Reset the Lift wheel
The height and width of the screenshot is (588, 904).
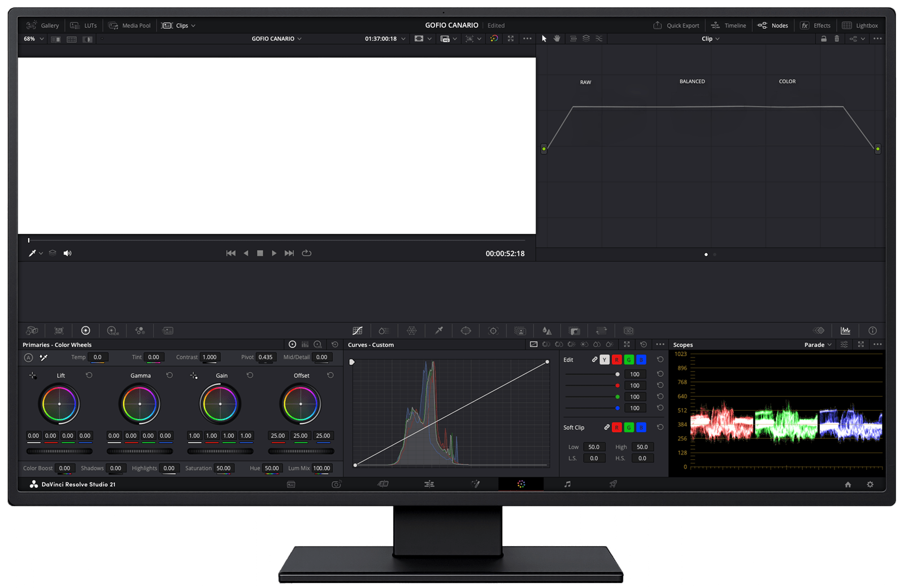pyautogui.click(x=89, y=375)
